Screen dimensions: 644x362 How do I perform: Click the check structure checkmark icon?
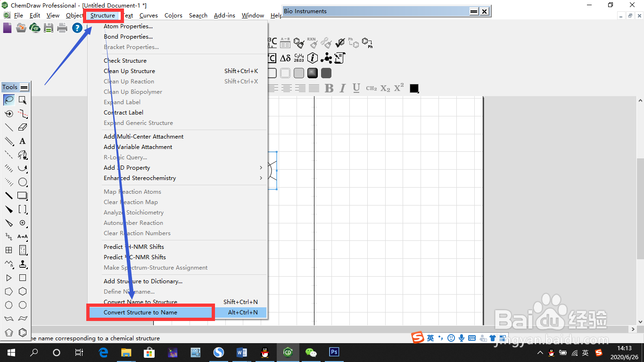click(x=340, y=43)
